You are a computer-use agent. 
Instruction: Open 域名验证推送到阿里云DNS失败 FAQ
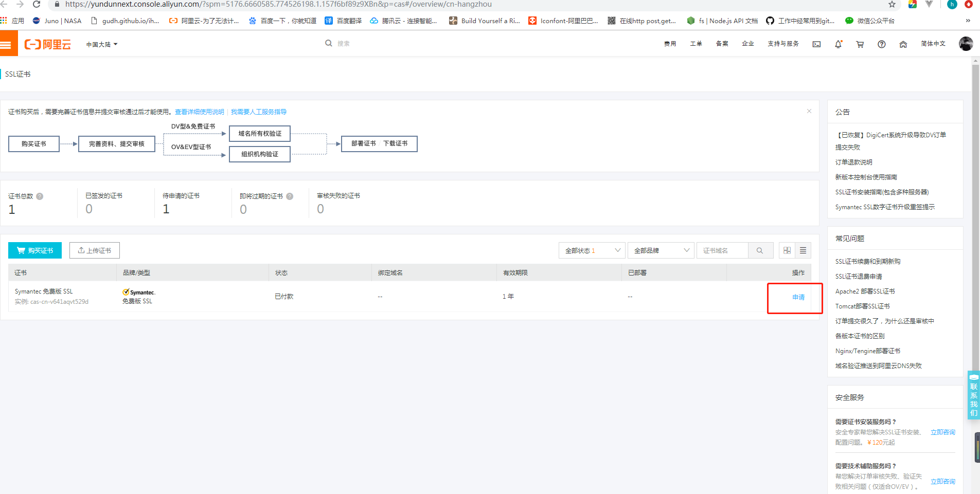878,366
